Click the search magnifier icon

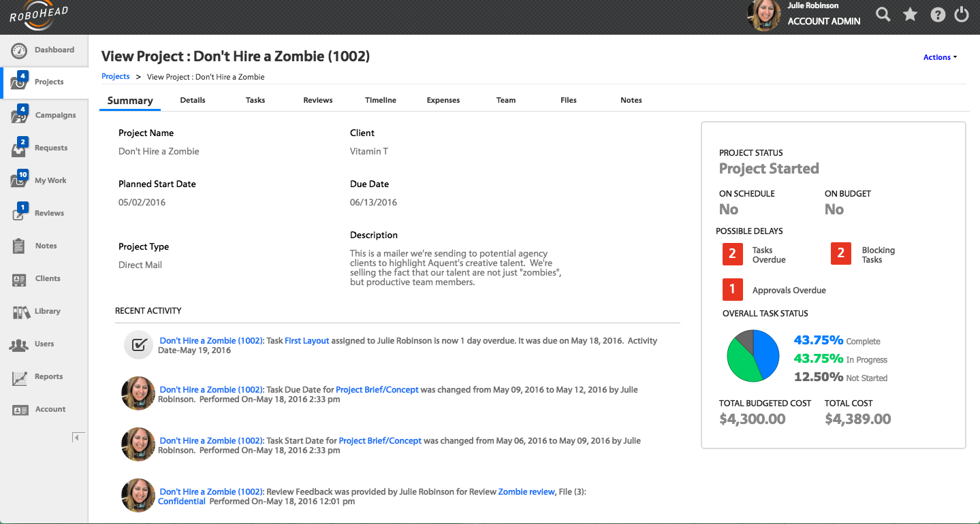tap(883, 14)
